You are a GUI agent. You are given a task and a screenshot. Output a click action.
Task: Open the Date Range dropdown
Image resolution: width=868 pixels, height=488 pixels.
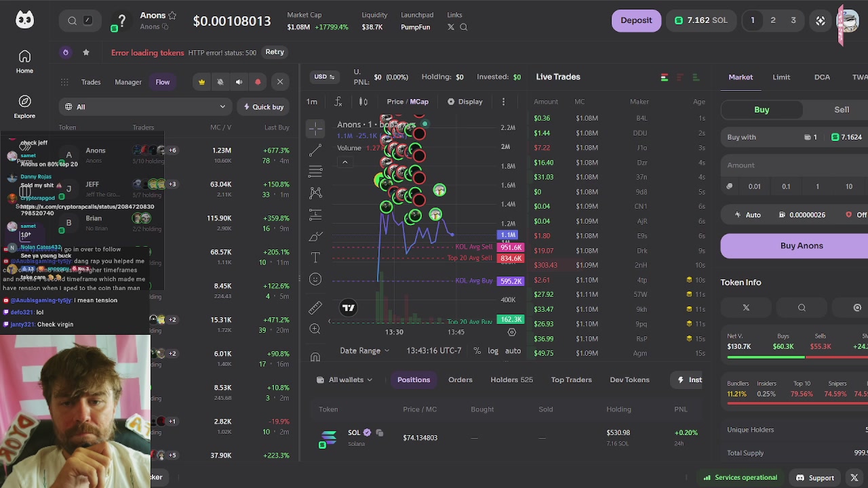pyautogui.click(x=365, y=350)
